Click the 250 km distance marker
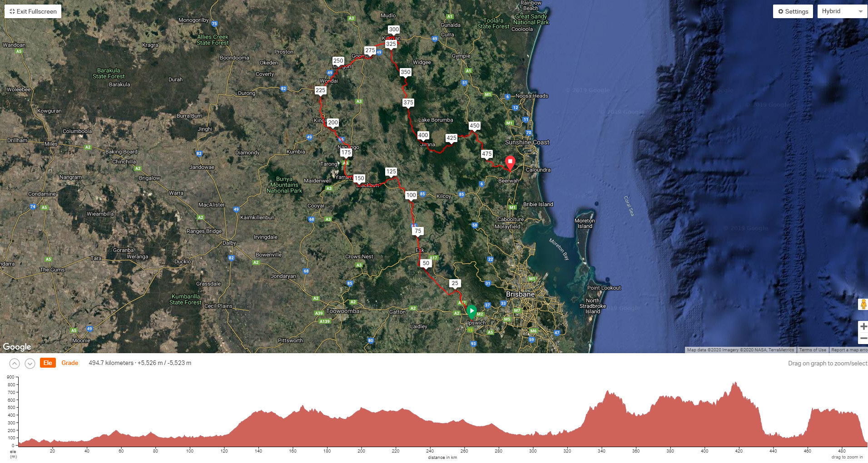The image size is (868, 463). click(x=338, y=61)
